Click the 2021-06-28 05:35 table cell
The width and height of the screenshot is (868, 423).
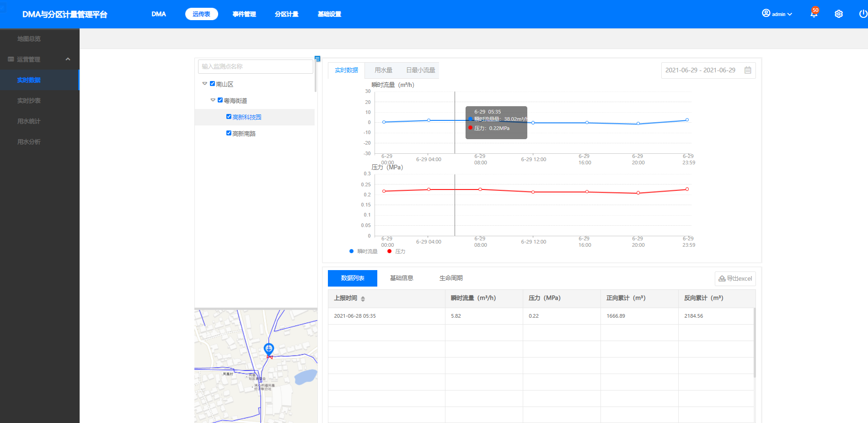(386, 316)
